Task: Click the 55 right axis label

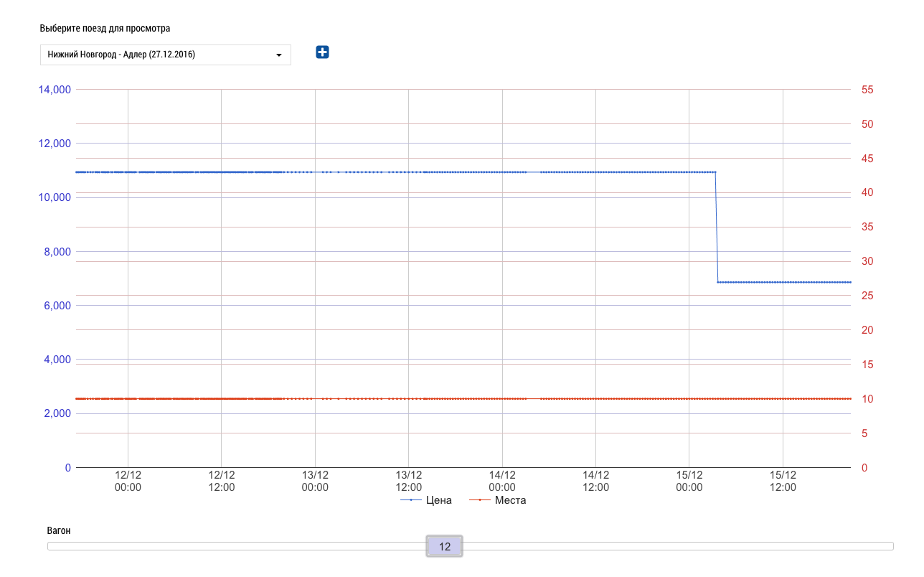Action: (x=867, y=90)
